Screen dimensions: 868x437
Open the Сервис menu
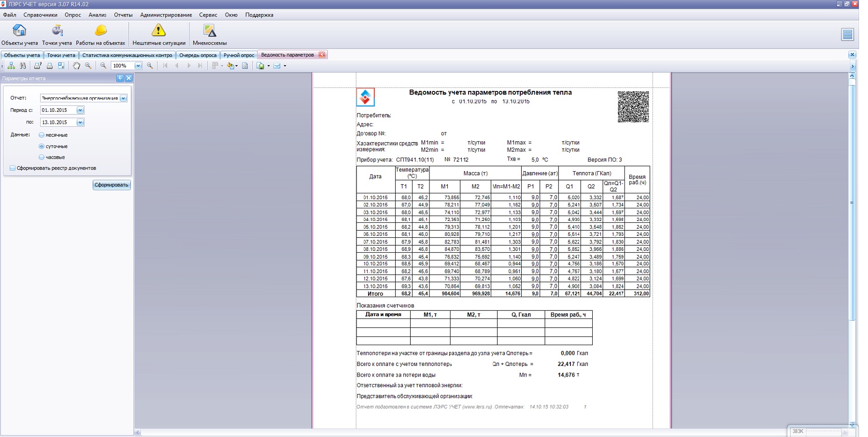pyautogui.click(x=208, y=15)
